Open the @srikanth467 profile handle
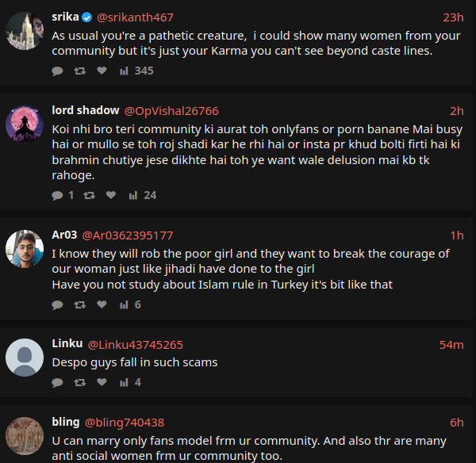 tap(135, 17)
